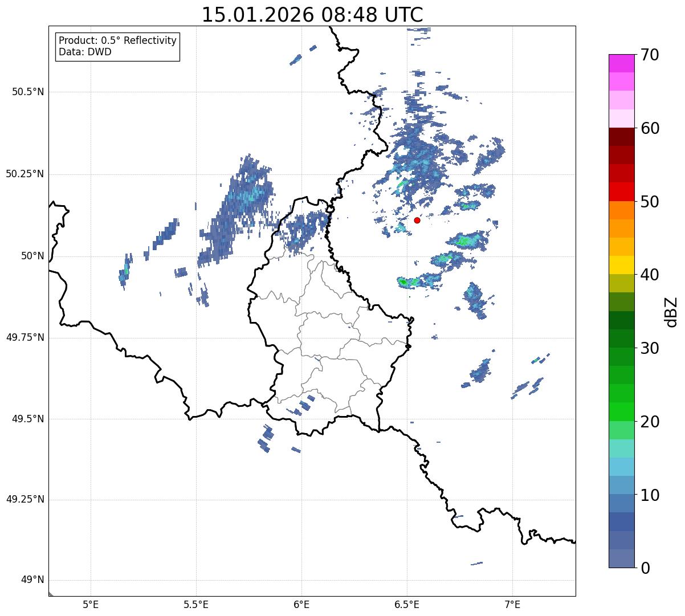This screenshot has width=685, height=616.
Task: Click the "49.5°N" latitude label
Action: pyautogui.click(x=28, y=419)
